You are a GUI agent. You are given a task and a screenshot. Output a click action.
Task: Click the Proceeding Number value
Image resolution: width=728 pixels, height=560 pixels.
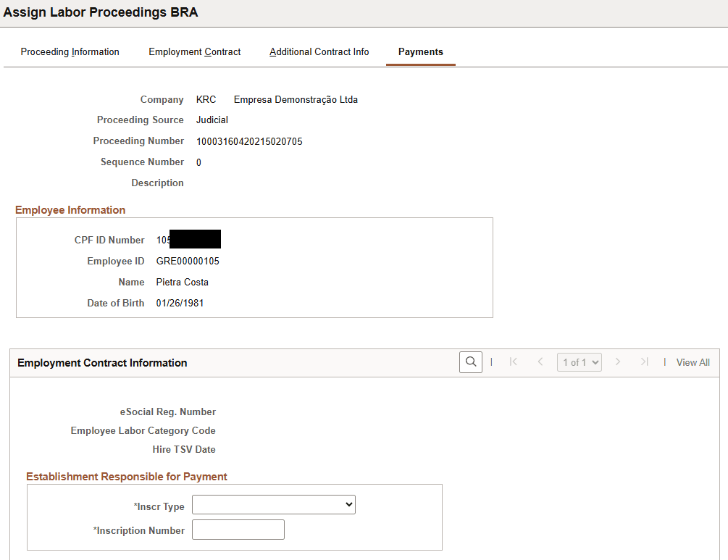point(248,141)
